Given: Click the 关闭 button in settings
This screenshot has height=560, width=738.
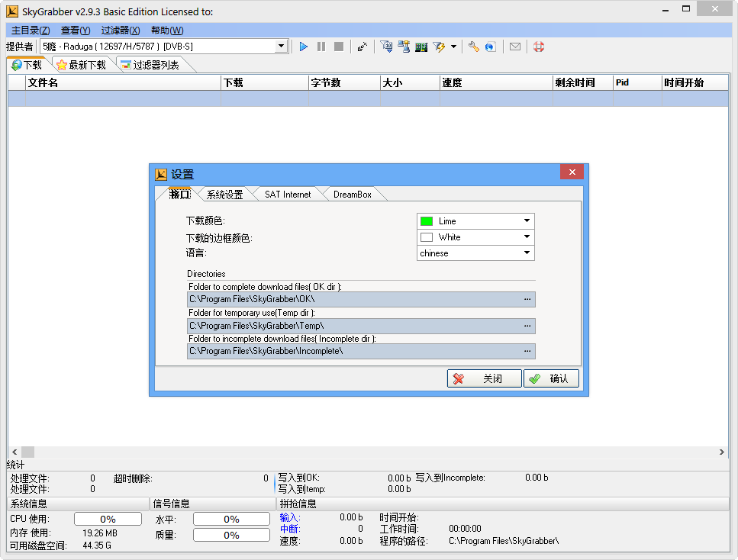Looking at the screenshot, I should (x=485, y=378).
